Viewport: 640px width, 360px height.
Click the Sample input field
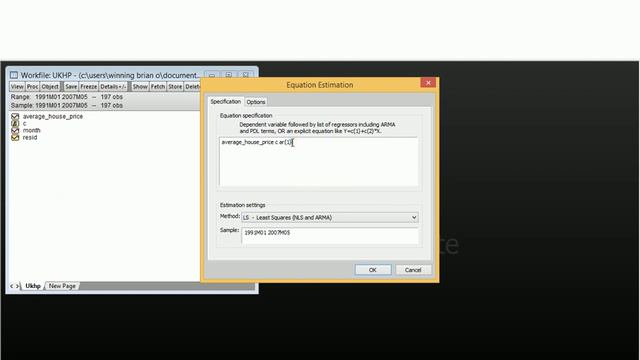point(330,236)
